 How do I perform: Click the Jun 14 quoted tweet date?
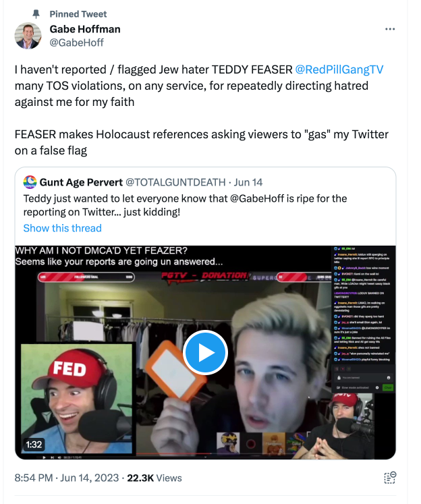coord(248,182)
